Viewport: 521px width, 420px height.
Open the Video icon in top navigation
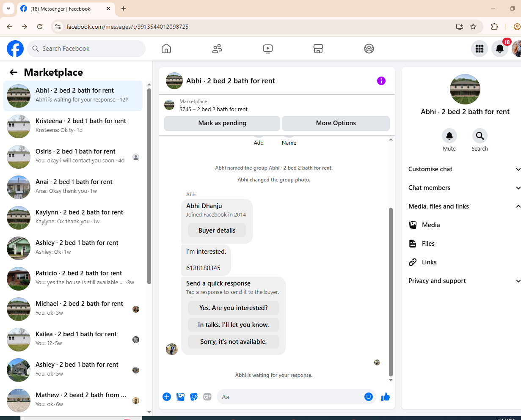[x=267, y=49]
